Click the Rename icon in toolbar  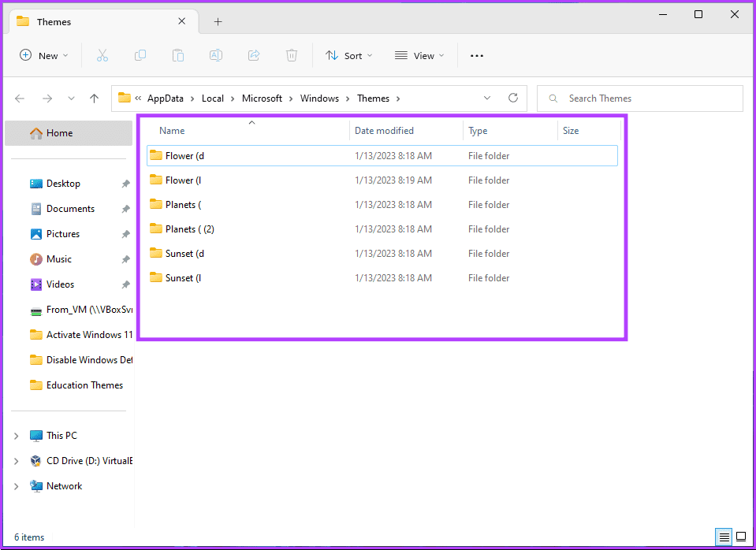pos(216,55)
